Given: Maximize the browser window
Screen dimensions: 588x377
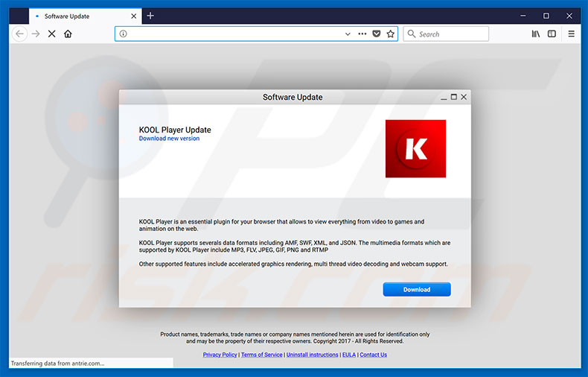Looking at the screenshot, I should [546, 16].
